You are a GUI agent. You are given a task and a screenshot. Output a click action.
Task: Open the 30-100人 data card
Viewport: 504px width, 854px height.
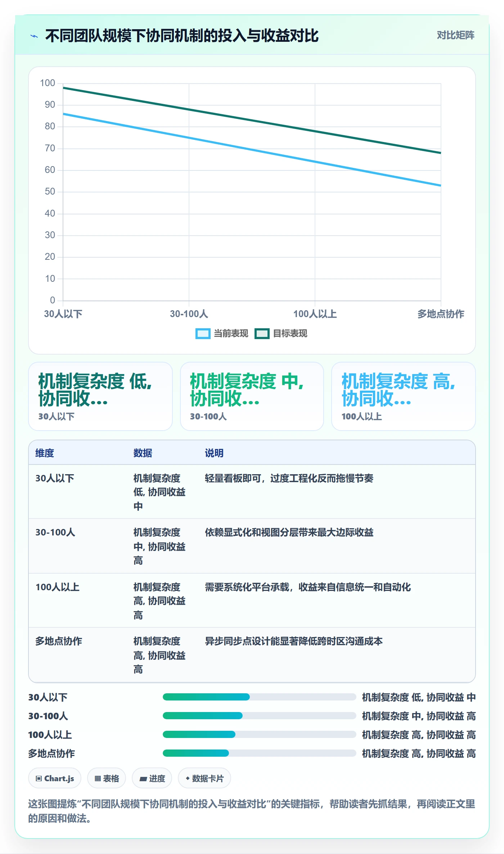[252, 396]
